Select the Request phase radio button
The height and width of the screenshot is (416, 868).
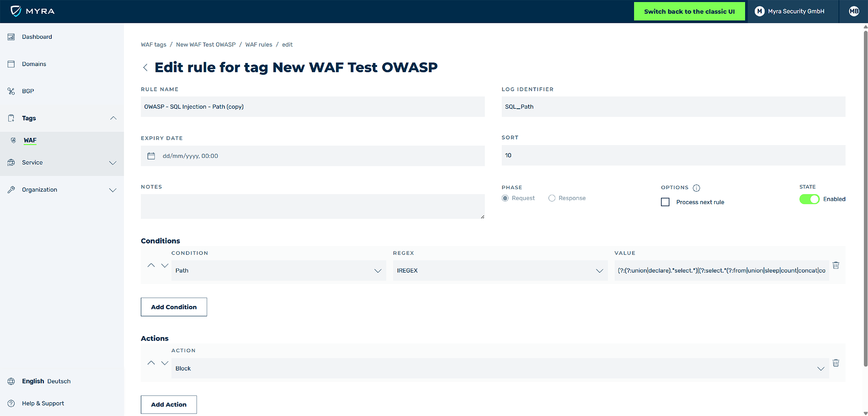pyautogui.click(x=505, y=198)
